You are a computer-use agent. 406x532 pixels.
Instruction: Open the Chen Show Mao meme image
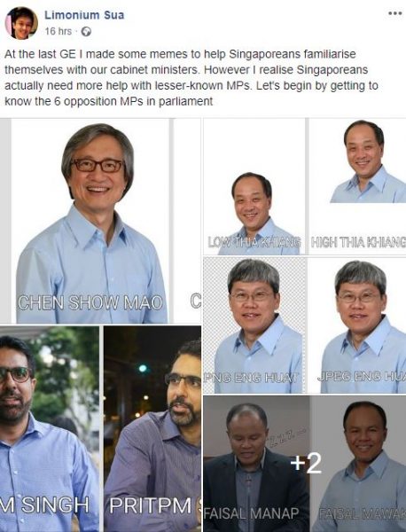pos(90,221)
